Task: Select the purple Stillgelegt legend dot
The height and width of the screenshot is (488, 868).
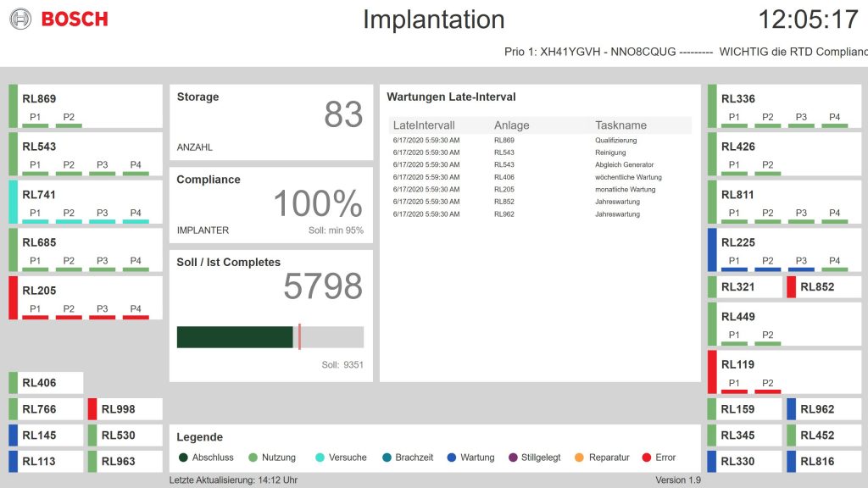Action: click(x=513, y=457)
